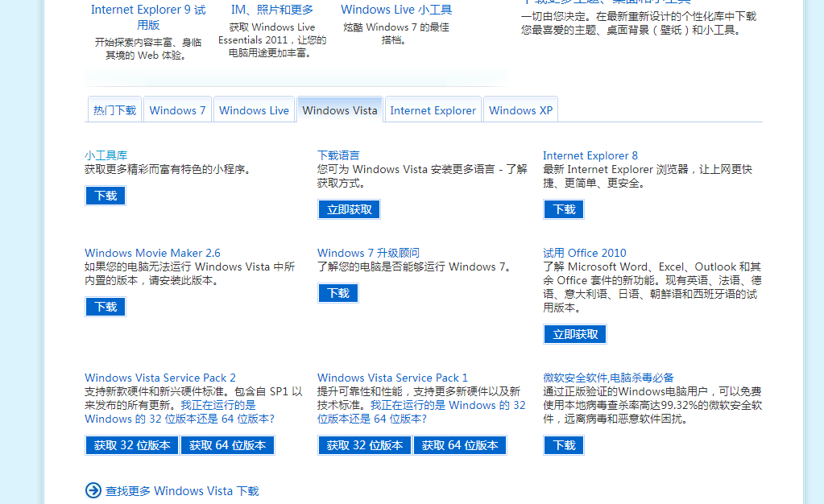Click 下载 button under 小工具库
Viewport: 824px width, 504px height.
106,196
